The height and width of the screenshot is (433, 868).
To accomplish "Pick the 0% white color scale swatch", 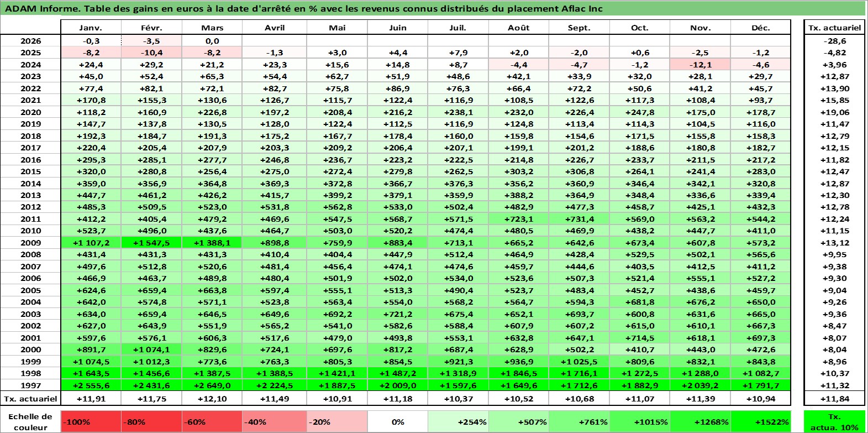I will tap(398, 421).
